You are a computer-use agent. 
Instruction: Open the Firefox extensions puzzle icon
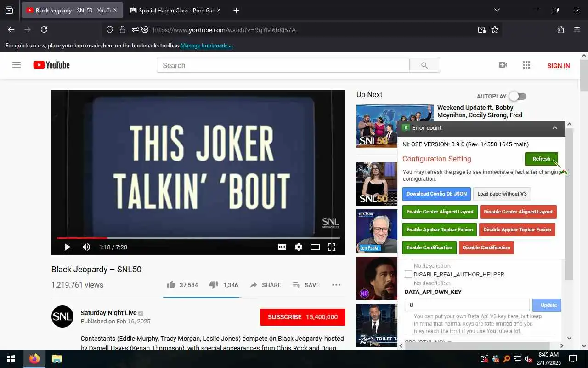[x=560, y=29]
